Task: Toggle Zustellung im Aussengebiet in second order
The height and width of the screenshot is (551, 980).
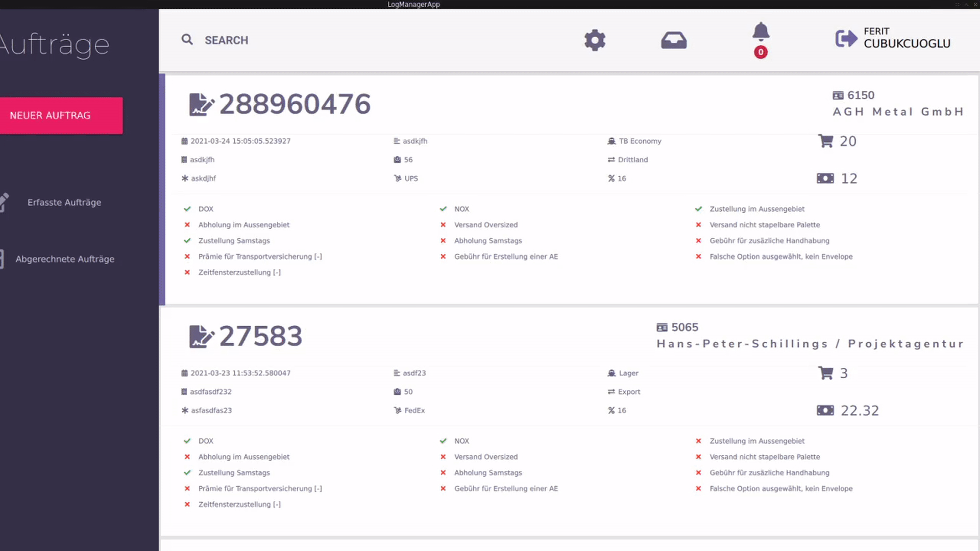Action: pos(698,441)
